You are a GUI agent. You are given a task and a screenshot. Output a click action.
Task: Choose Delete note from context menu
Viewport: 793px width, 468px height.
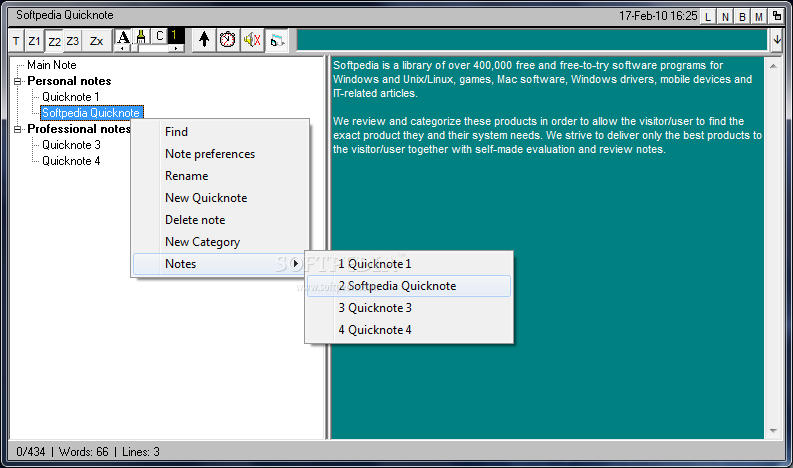tap(221, 220)
